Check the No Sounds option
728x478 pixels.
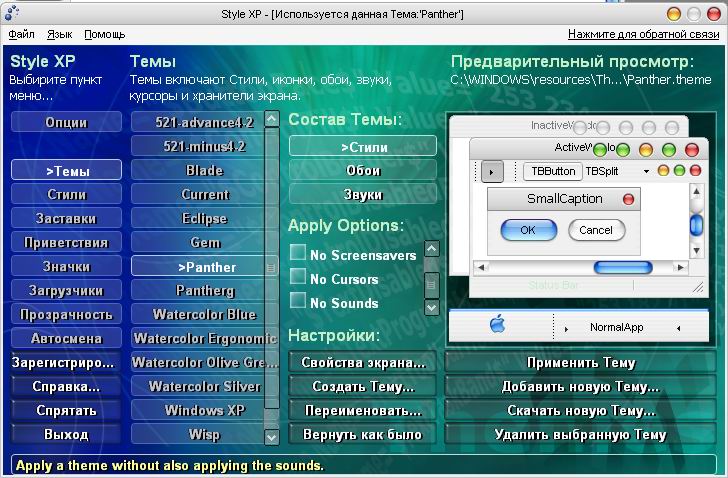click(298, 300)
